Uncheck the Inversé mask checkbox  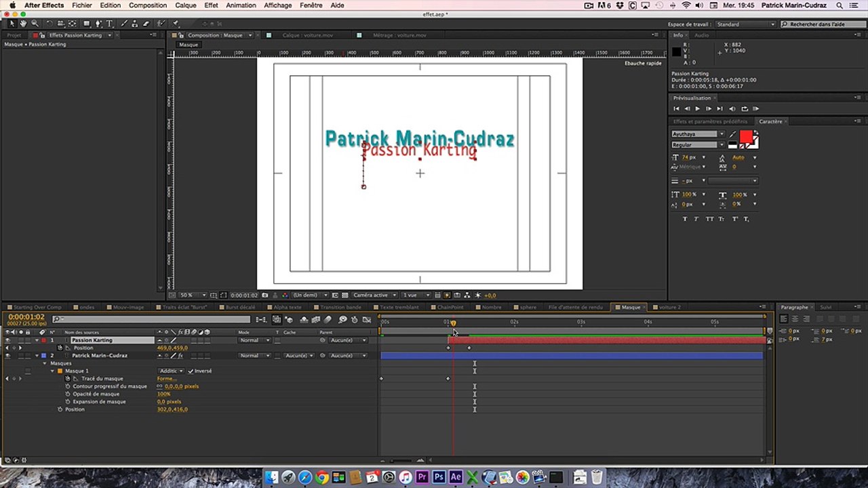click(191, 371)
